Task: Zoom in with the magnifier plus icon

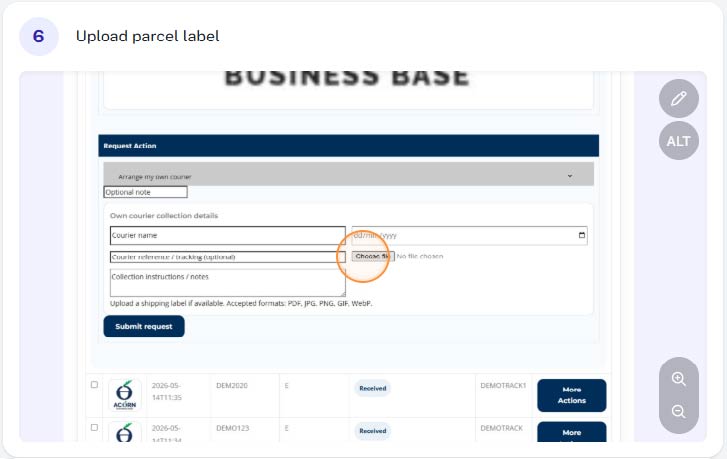Action: click(678, 379)
